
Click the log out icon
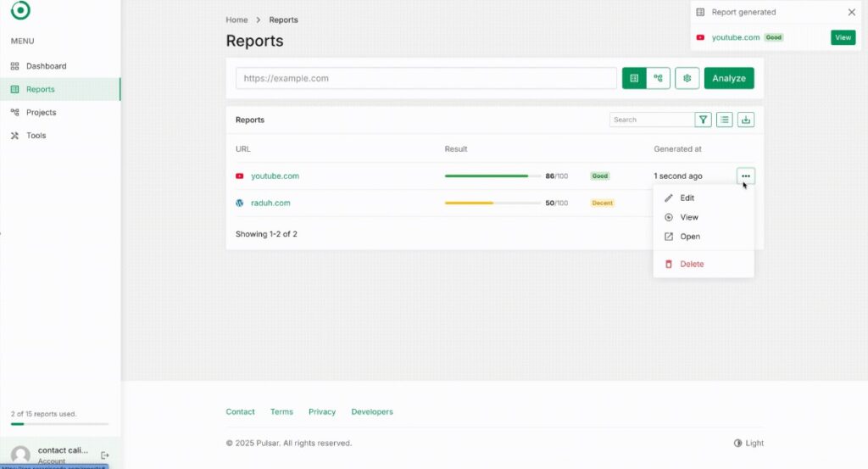[105, 455]
